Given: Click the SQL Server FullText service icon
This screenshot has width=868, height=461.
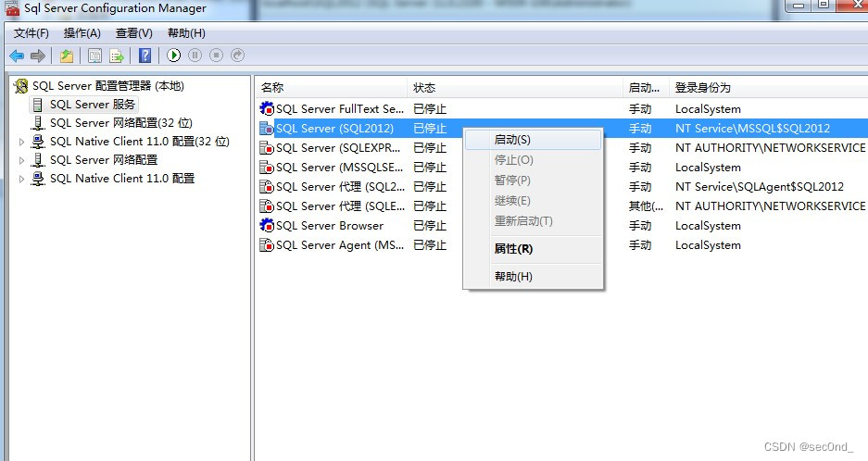Looking at the screenshot, I should tap(267, 108).
